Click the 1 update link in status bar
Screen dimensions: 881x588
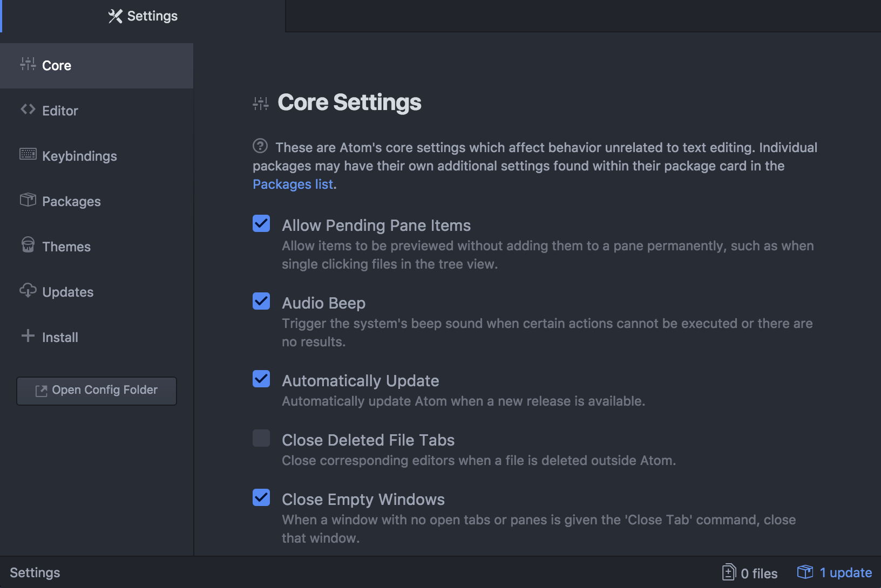pos(845,572)
